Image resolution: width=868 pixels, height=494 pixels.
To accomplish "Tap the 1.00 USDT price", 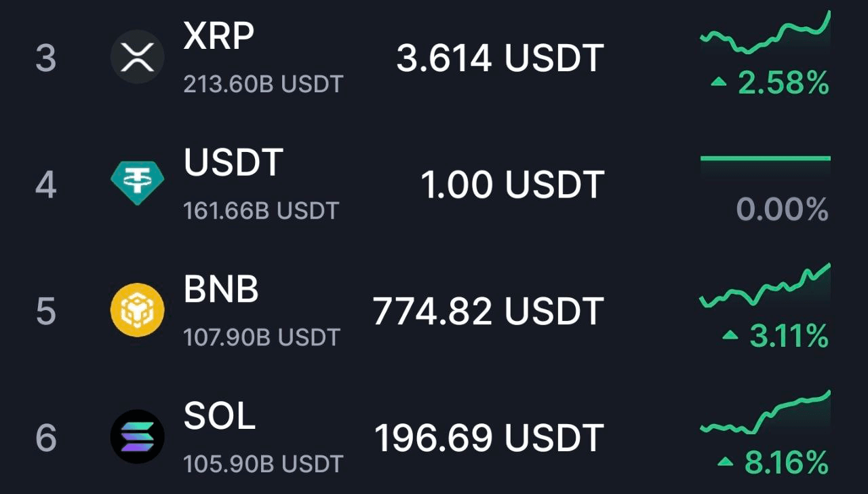I will click(512, 185).
